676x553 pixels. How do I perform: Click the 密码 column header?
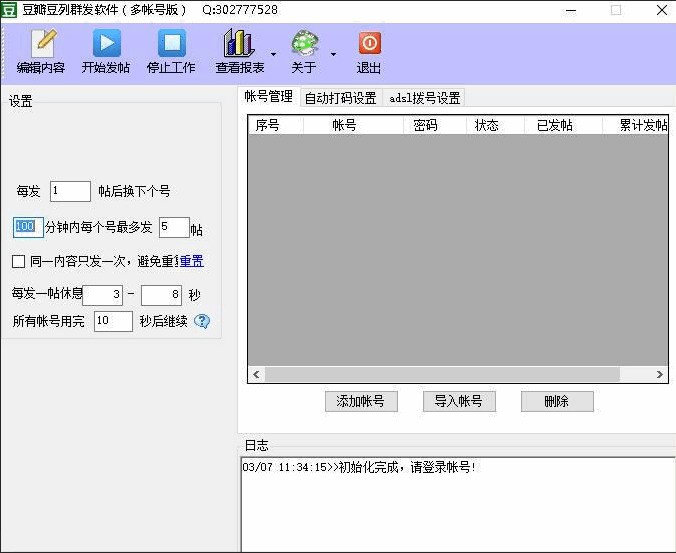point(435,125)
